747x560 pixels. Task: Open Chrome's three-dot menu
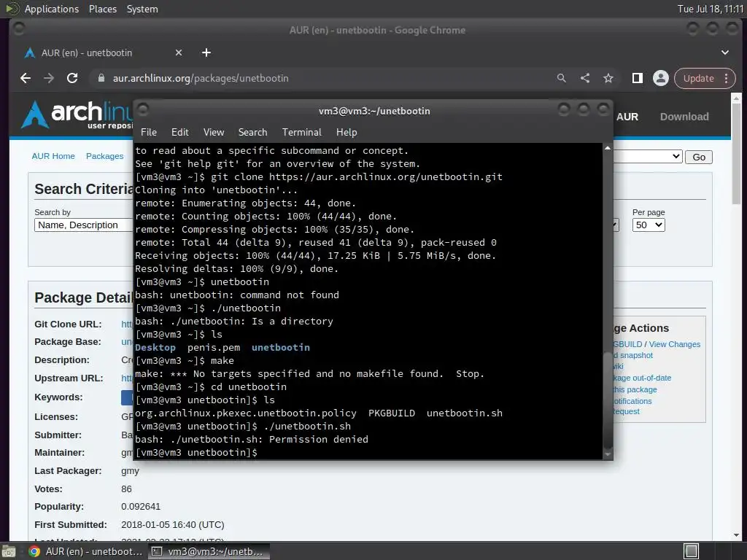click(726, 78)
